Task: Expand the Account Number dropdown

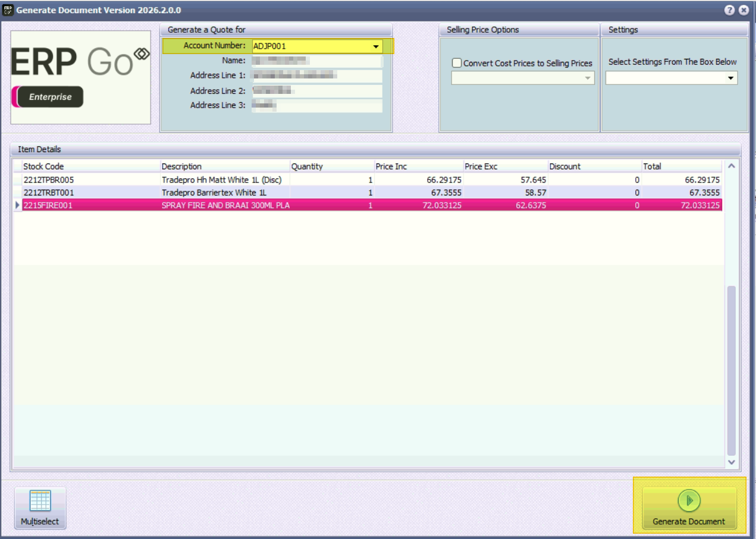Action: [376, 46]
